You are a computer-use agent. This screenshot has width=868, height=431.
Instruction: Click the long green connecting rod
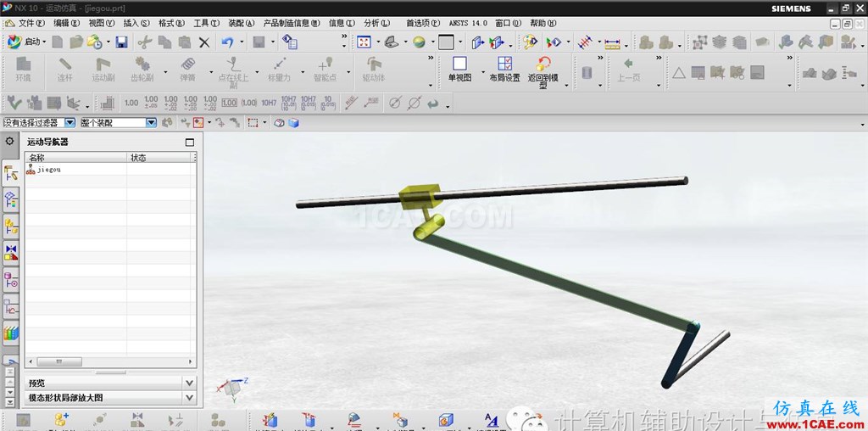click(x=556, y=281)
